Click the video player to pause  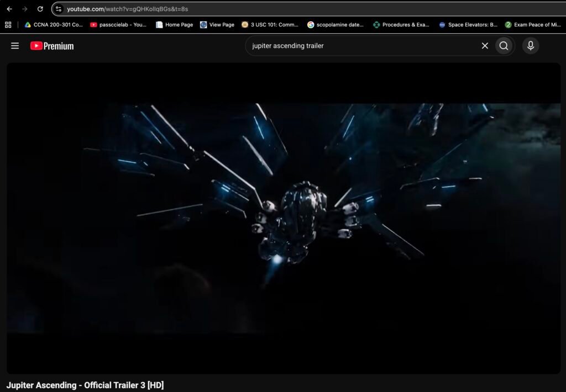pos(284,218)
